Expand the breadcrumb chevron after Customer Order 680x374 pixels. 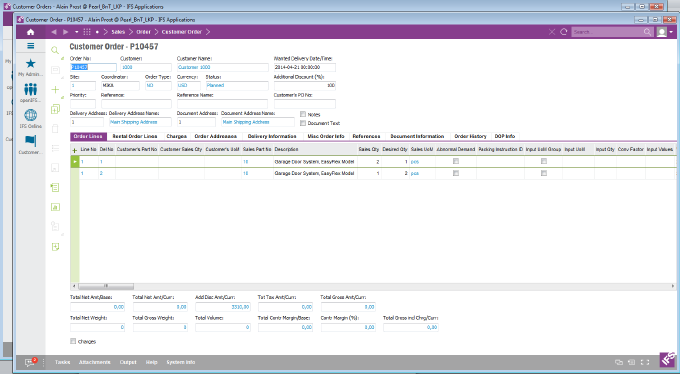click(x=208, y=32)
